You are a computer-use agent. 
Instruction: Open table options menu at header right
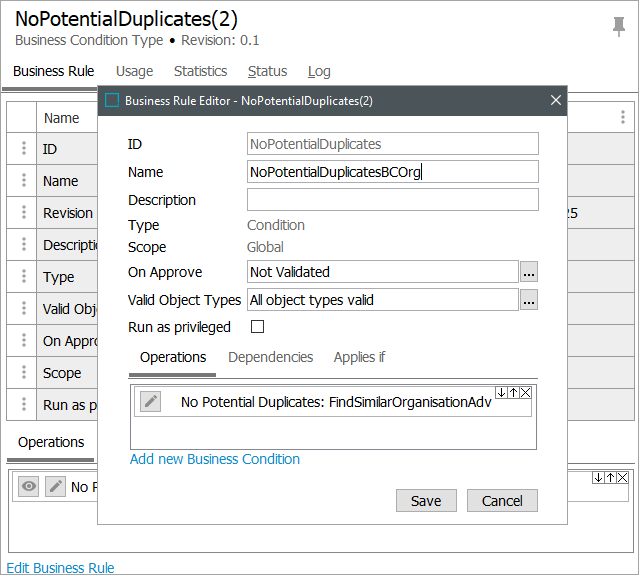(x=623, y=117)
